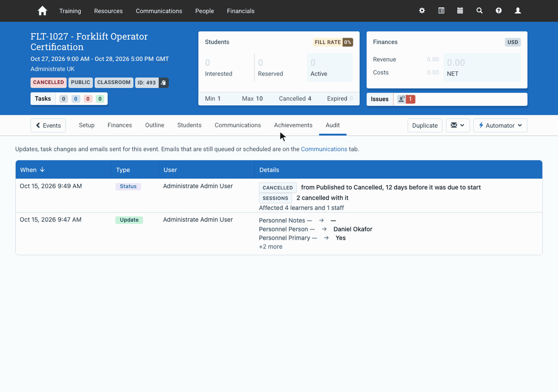This screenshot has width=558, height=392.
Task: Click the search magnifier icon
Action: [x=479, y=11]
